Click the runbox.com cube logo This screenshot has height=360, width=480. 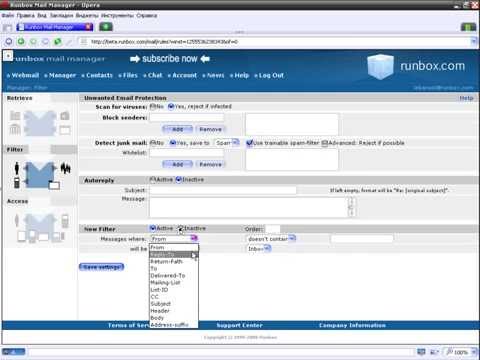[380, 67]
